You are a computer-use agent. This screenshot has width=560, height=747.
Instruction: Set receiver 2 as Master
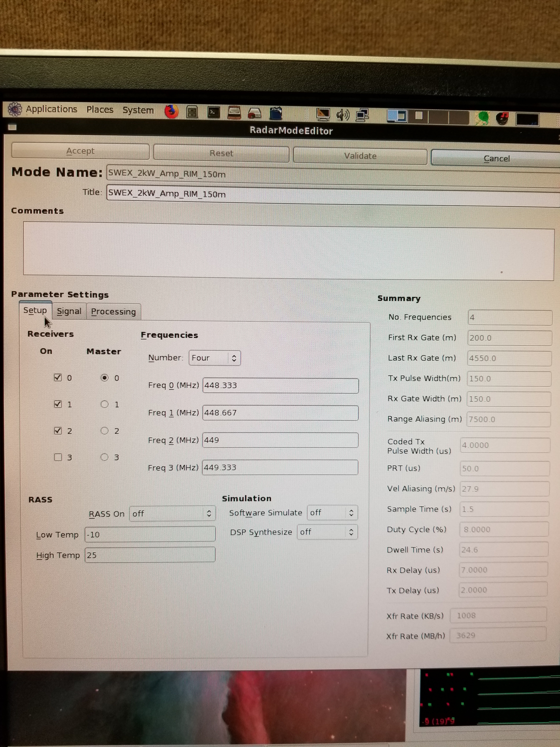point(105,431)
